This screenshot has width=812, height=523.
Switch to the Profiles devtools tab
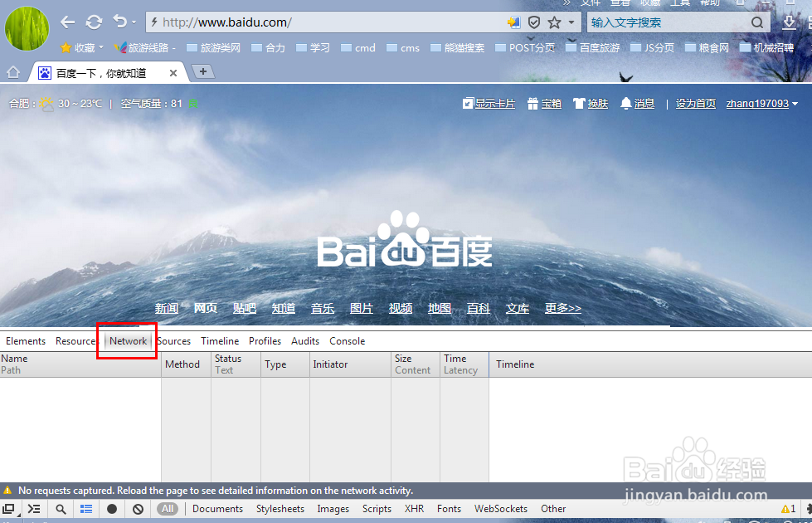(265, 341)
